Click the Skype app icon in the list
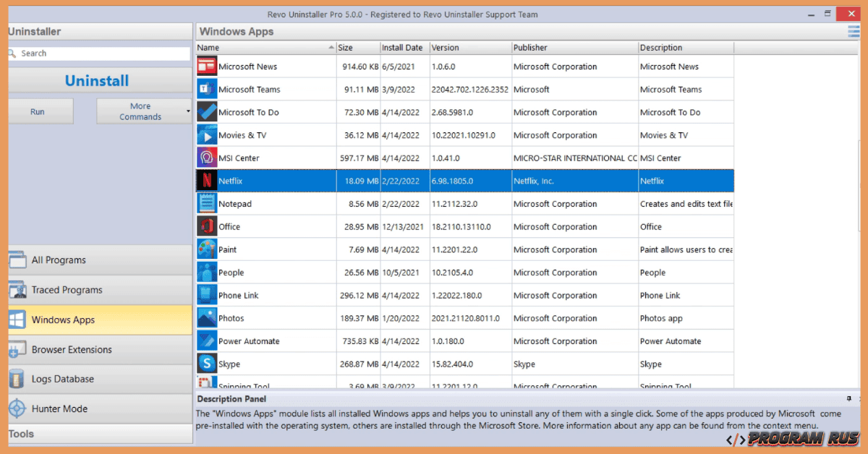 (x=207, y=364)
